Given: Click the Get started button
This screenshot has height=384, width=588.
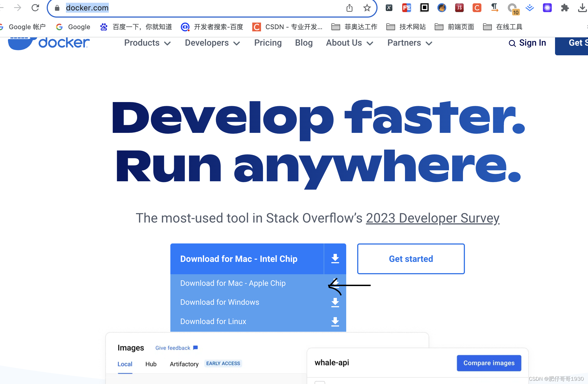Looking at the screenshot, I should click(x=411, y=258).
